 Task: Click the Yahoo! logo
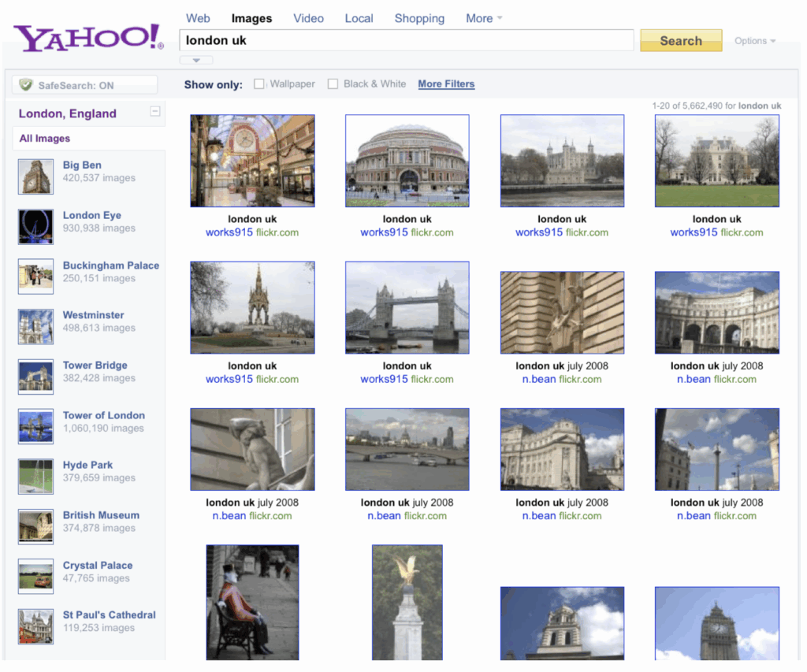click(x=88, y=38)
